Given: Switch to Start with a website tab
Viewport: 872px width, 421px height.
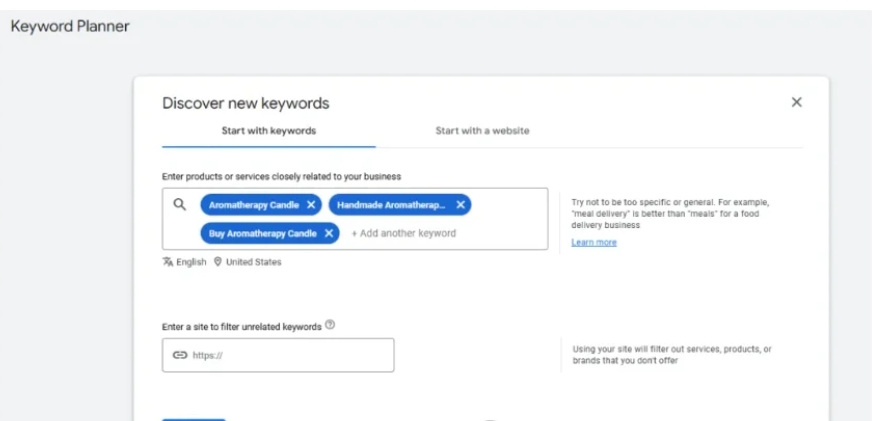Looking at the screenshot, I should click(482, 131).
